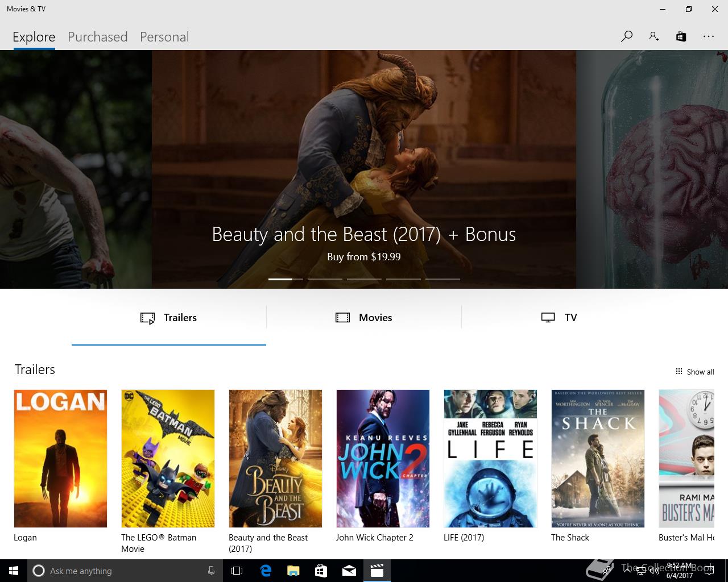Launch Microsoft Edge from taskbar

tap(265, 571)
